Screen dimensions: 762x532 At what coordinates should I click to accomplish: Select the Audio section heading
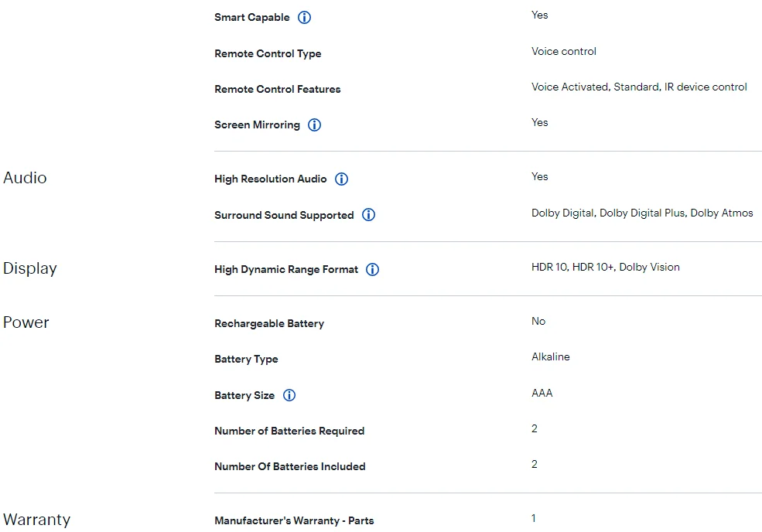point(25,178)
